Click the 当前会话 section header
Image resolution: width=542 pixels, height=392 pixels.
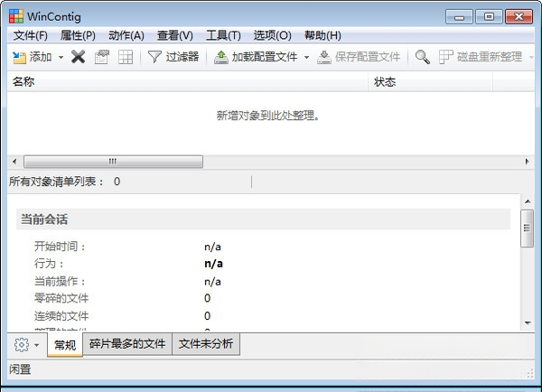[x=263, y=219]
